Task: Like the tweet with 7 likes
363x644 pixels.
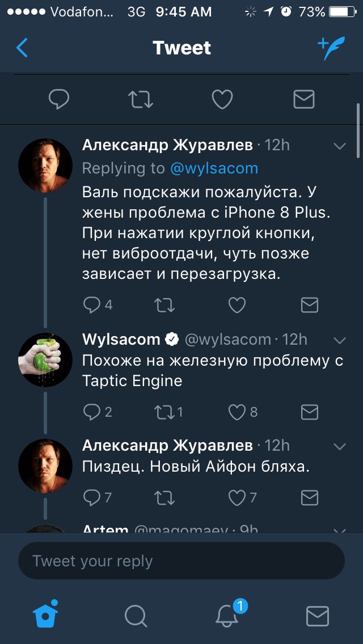Action: coord(243,498)
